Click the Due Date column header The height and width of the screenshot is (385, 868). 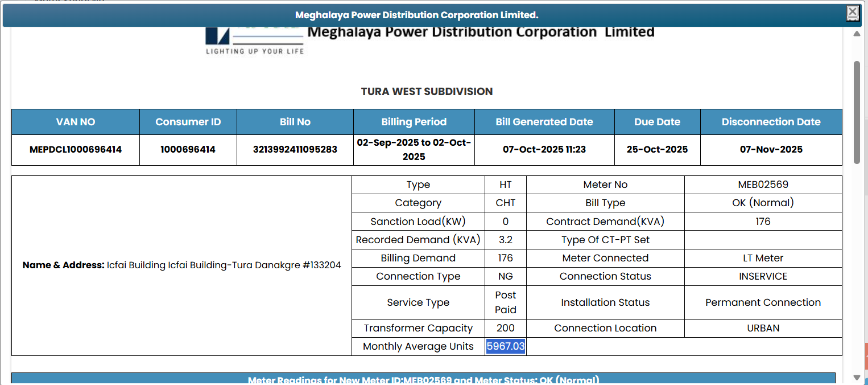click(x=657, y=122)
